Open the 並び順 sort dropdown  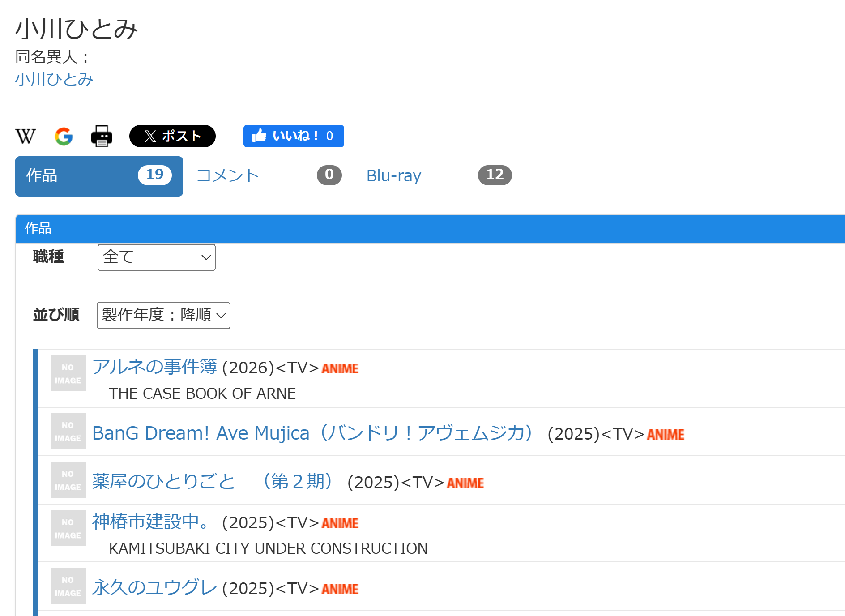pyautogui.click(x=163, y=316)
